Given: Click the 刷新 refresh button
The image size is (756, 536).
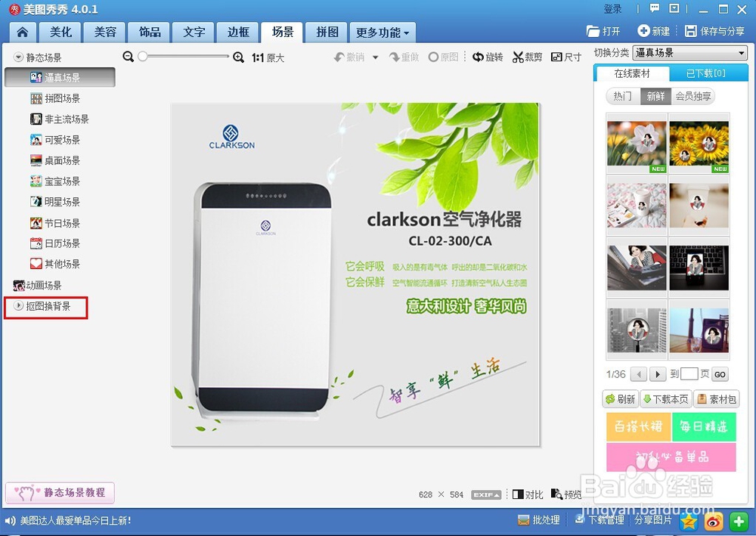Looking at the screenshot, I should point(621,399).
